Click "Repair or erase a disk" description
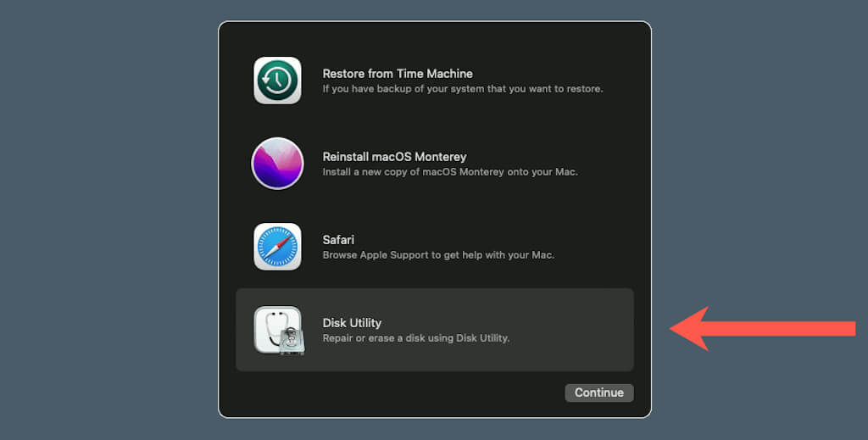This screenshot has width=868, height=440. coord(415,337)
